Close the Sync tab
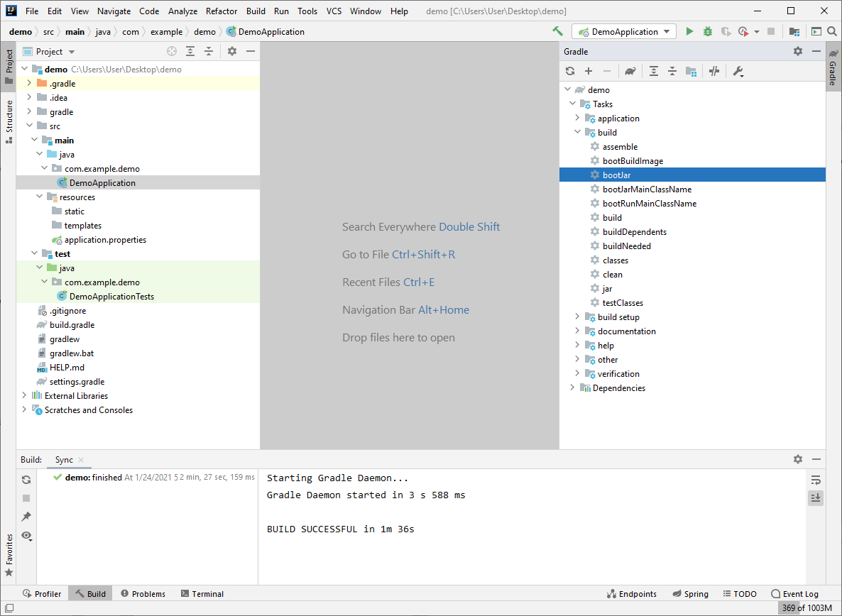842x616 pixels. click(81, 459)
